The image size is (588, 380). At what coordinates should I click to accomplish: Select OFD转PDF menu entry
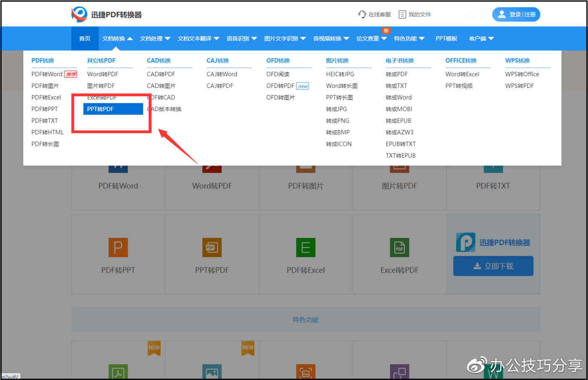click(x=280, y=86)
